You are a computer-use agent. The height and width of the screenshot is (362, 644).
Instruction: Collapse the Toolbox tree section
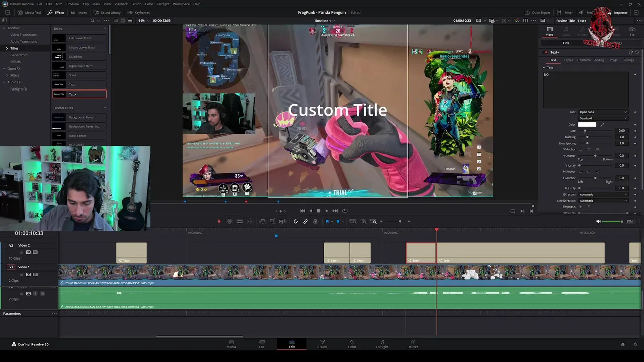4,28
